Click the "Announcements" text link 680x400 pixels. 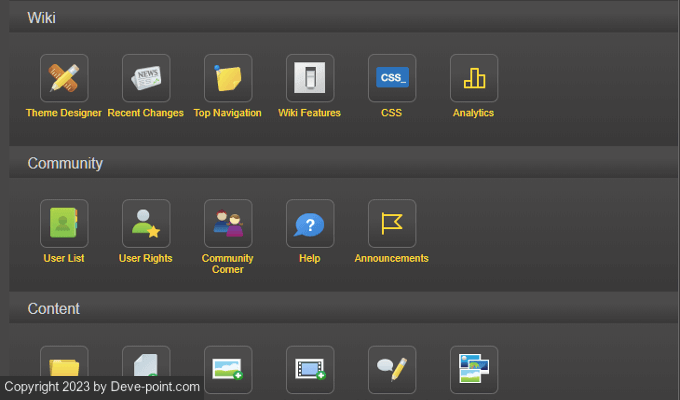click(392, 259)
